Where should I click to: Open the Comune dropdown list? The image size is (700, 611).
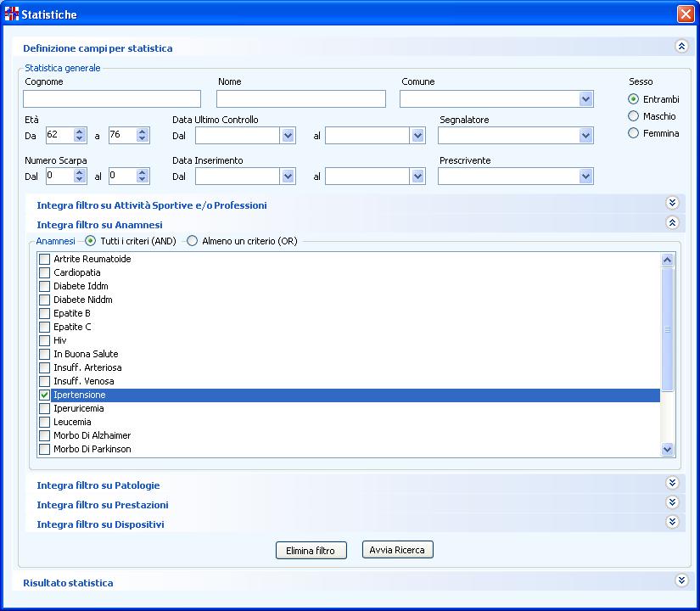click(x=585, y=99)
